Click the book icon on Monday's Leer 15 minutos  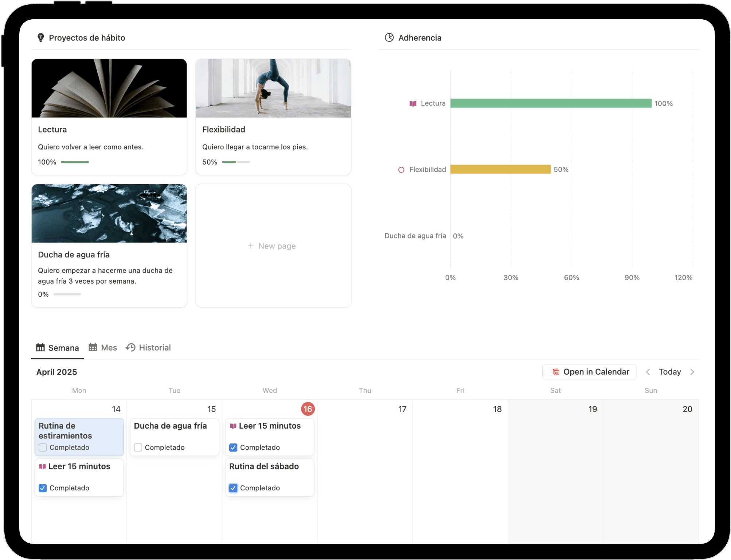tap(43, 466)
